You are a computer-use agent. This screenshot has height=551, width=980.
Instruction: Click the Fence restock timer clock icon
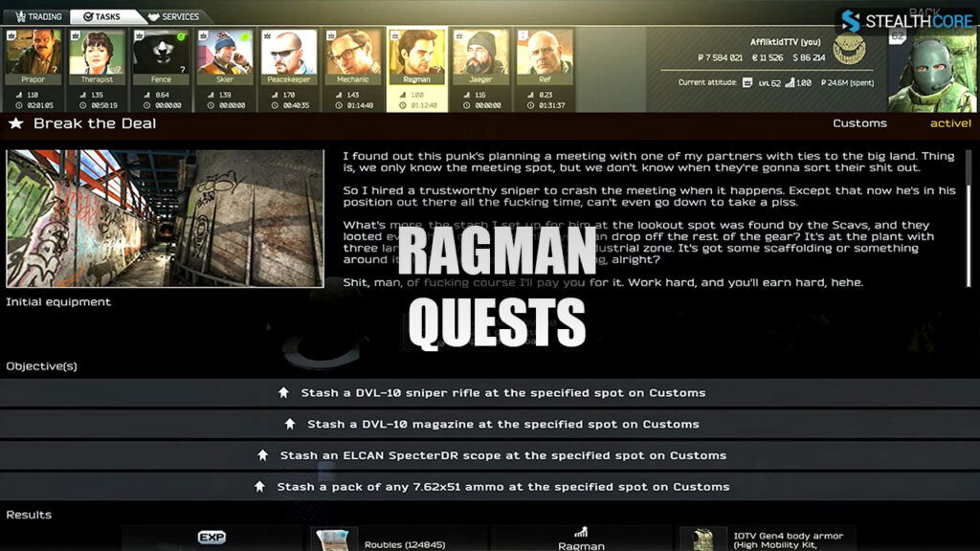(x=146, y=105)
